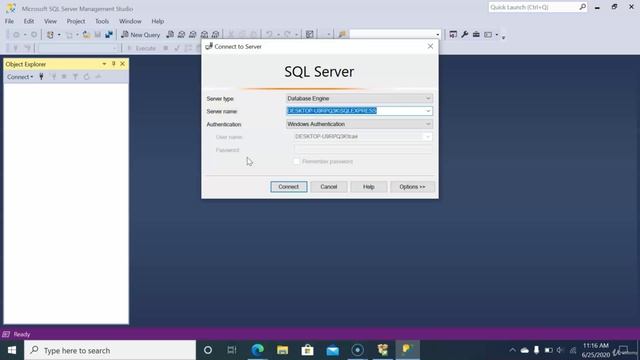Open Microsoft Store from taskbar

(307, 350)
